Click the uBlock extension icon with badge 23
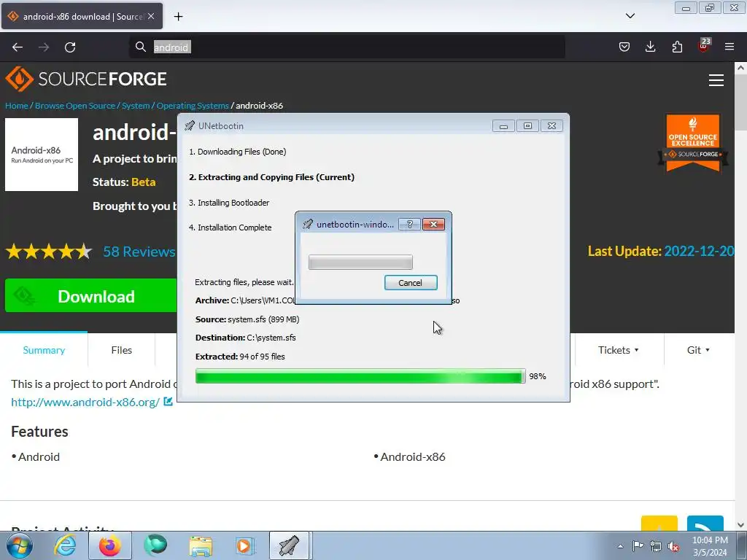The width and height of the screenshot is (747, 560). pos(704,45)
